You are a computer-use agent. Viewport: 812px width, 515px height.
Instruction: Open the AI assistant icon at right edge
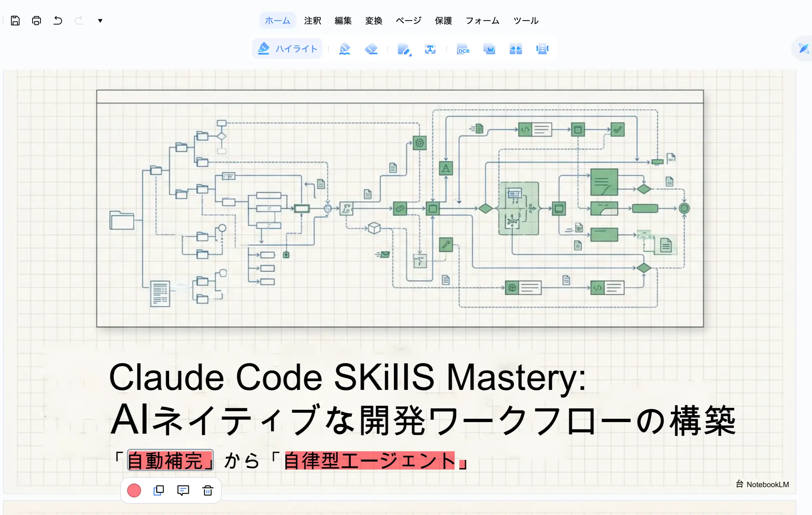click(x=804, y=48)
